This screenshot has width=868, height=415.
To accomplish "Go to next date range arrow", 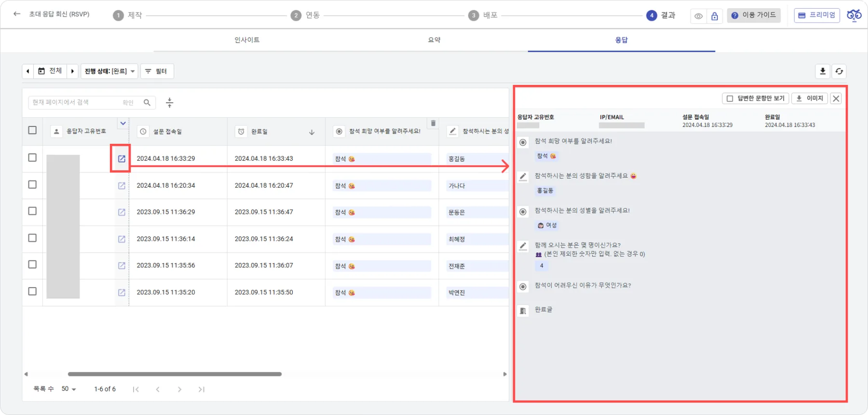I will (72, 71).
